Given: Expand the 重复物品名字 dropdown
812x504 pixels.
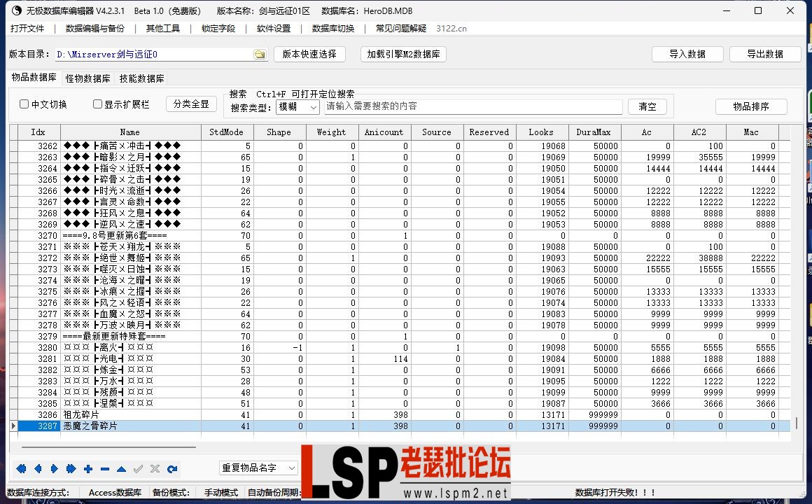Looking at the screenshot, I should (258, 468).
